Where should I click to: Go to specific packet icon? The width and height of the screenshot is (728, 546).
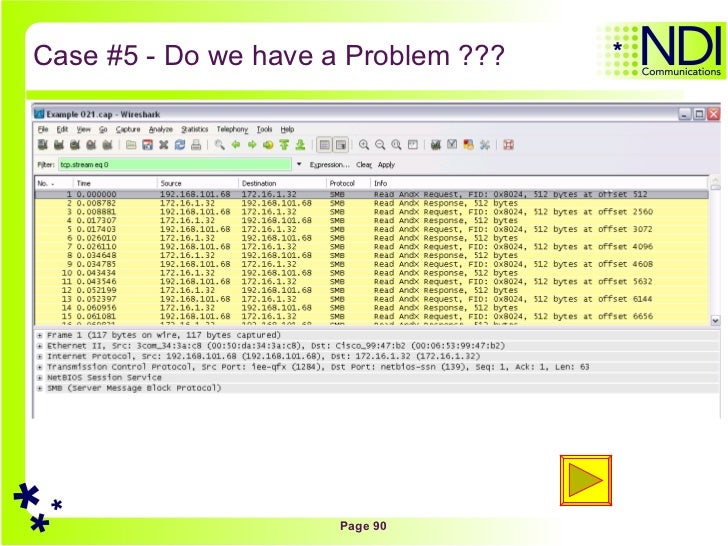[268, 145]
